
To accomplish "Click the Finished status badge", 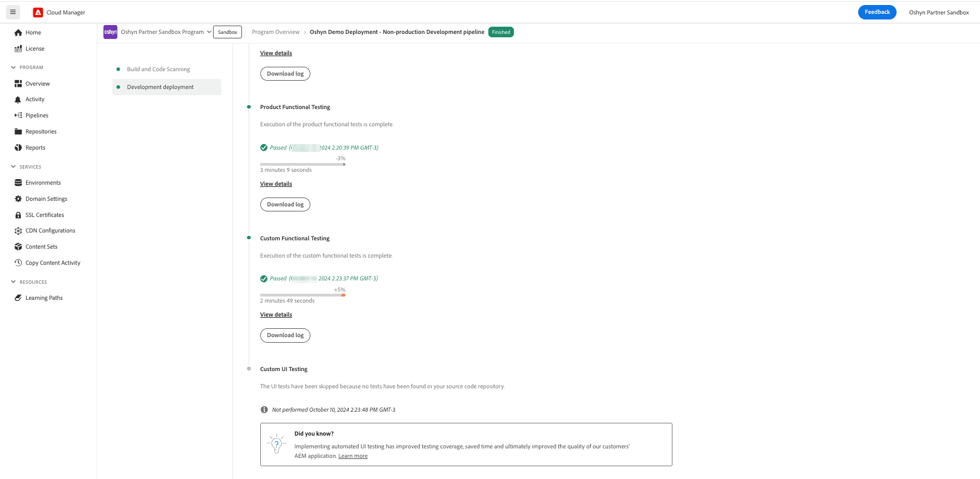I will click(501, 32).
